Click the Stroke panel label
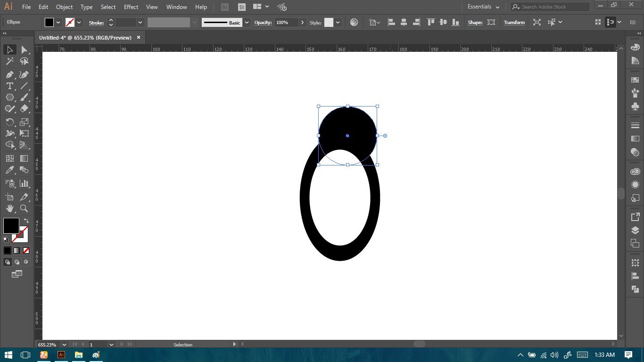This screenshot has height=362, width=644. coord(96,23)
